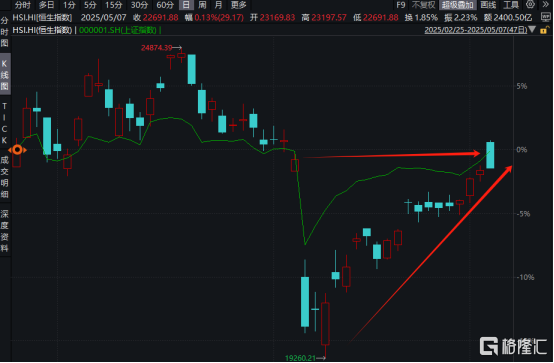Click the 5% axis label
Viewport: 554px width, 363px height.
click(521, 86)
